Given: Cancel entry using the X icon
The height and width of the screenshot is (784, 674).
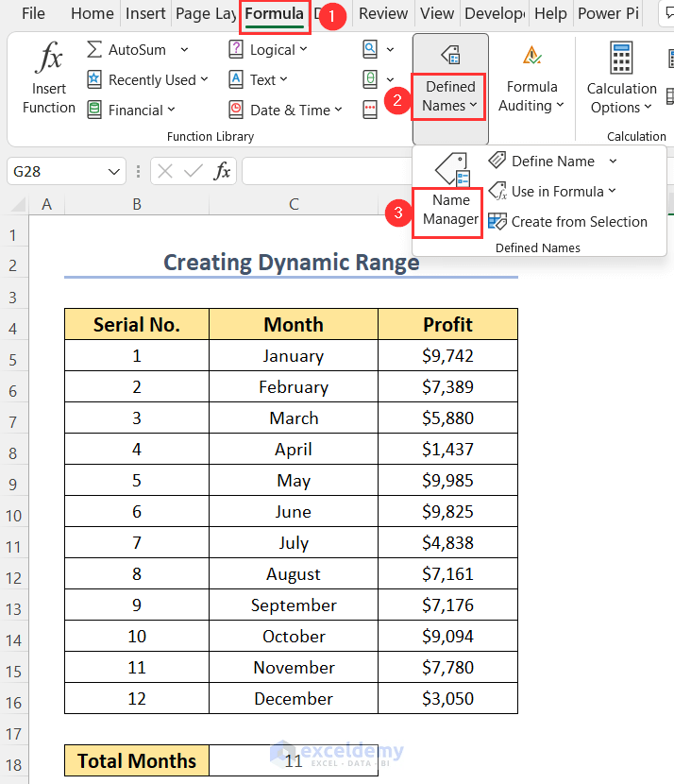Looking at the screenshot, I should coord(166,171).
